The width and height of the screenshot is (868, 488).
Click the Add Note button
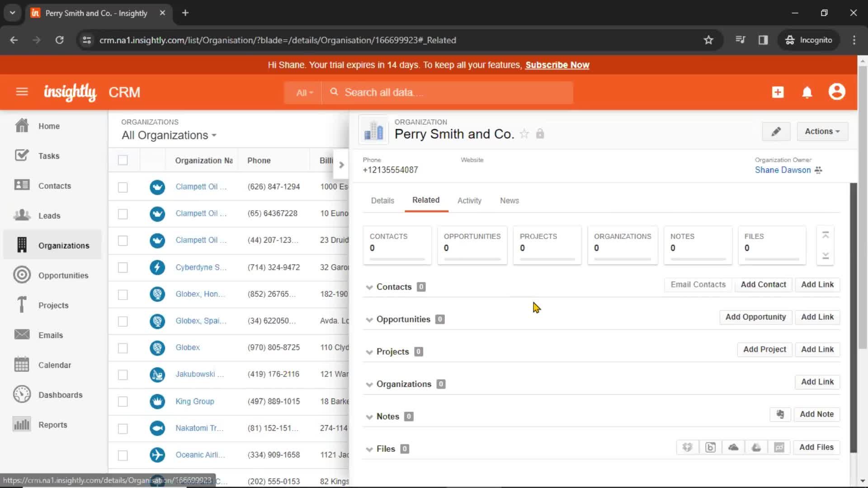point(816,414)
